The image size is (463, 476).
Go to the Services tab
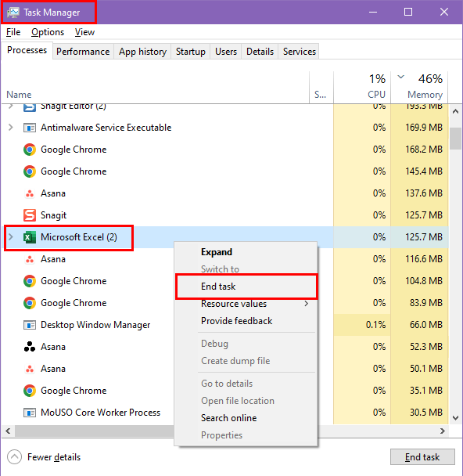pyautogui.click(x=300, y=52)
